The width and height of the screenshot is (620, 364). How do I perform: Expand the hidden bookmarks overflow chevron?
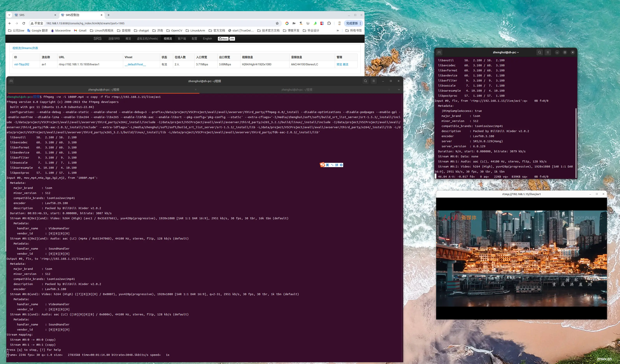(338, 31)
